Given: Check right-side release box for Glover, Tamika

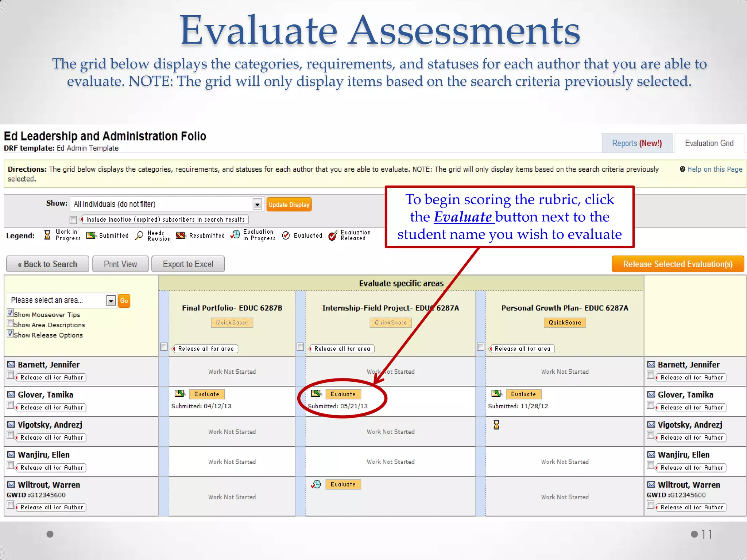Looking at the screenshot, I should (650, 405).
